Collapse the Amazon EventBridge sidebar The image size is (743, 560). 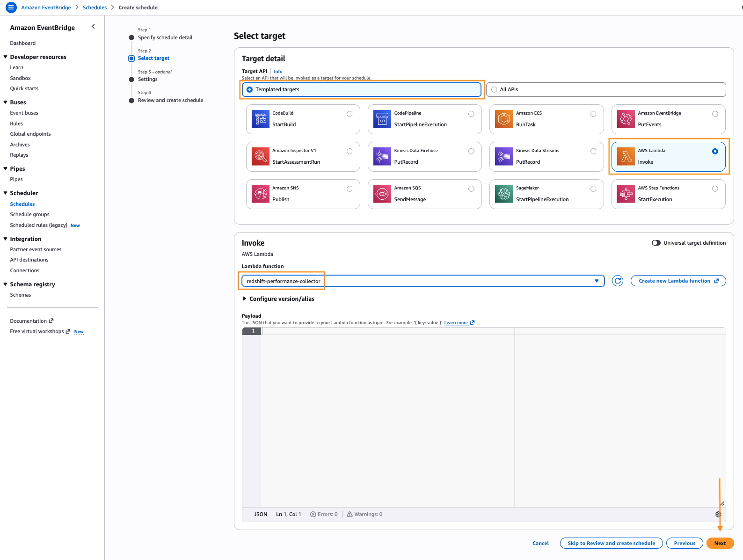click(x=94, y=27)
